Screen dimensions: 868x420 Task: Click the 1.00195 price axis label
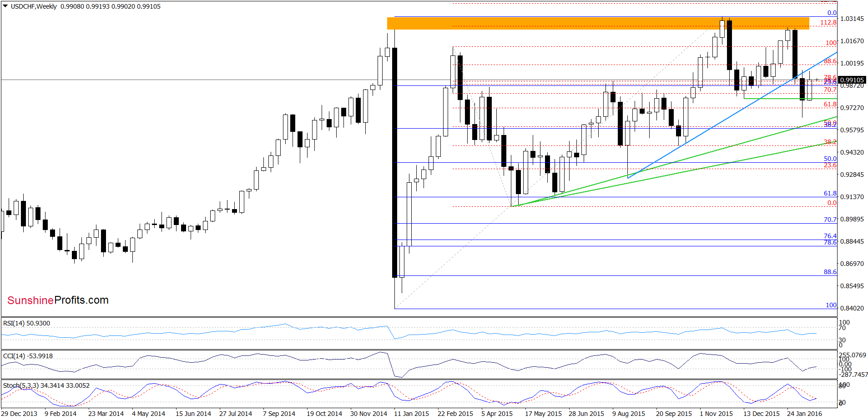click(x=852, y=63)
